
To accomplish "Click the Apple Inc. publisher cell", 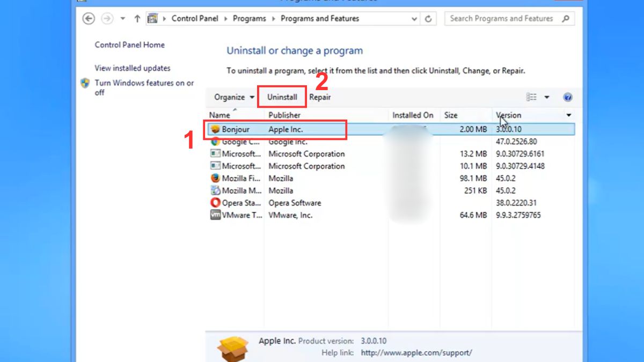I will click(x=286, y=129).
